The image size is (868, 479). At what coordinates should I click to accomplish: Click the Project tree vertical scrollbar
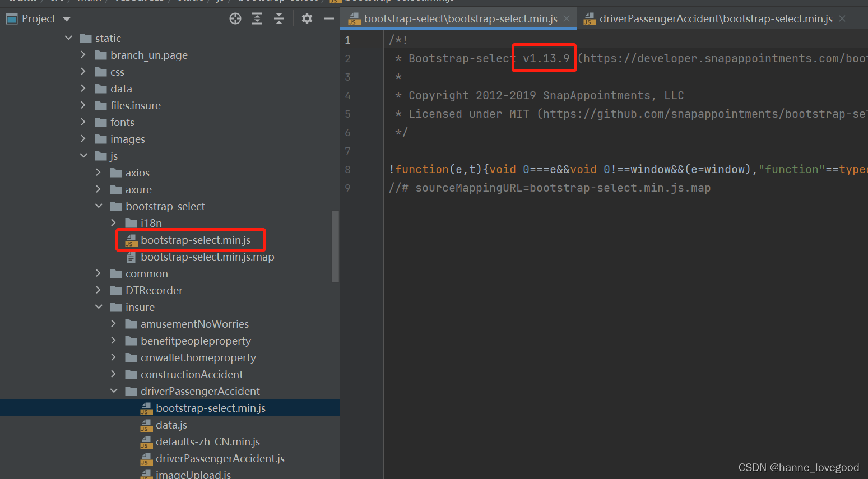pos(336,247)
